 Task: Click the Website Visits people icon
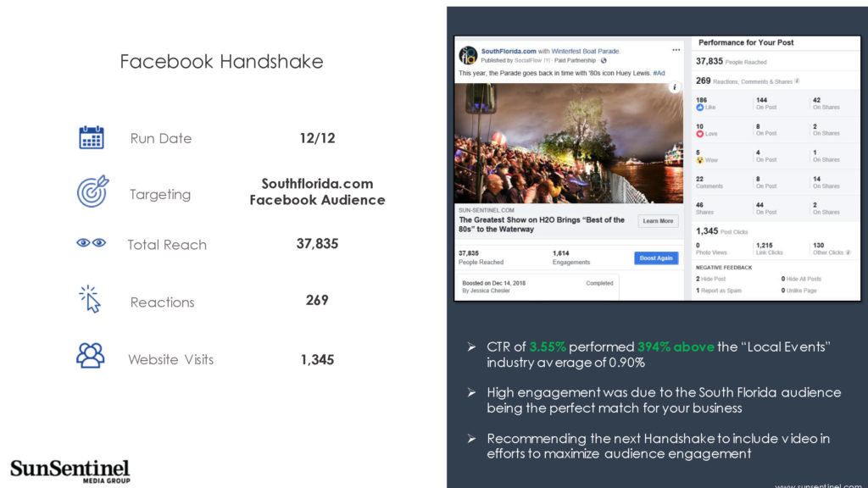[90, 356]
